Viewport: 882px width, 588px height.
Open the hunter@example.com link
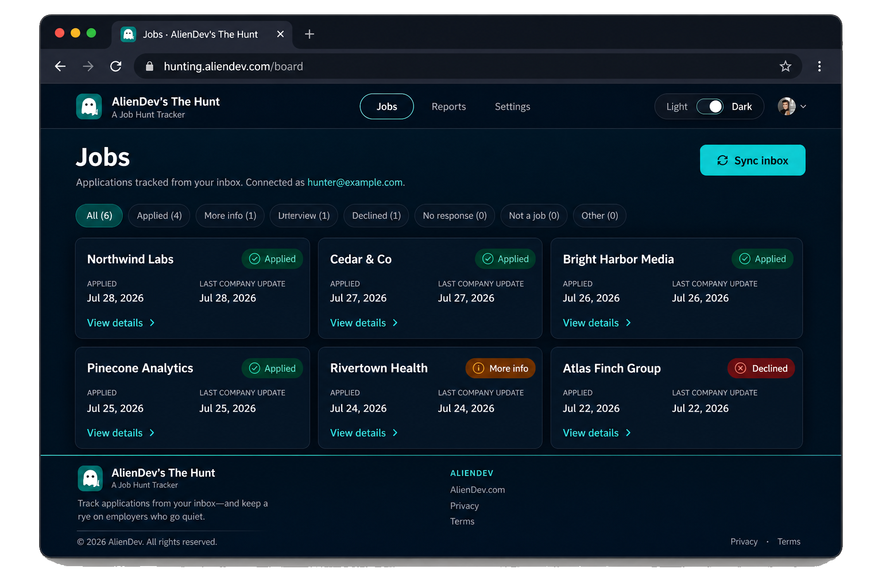point(355,183)
